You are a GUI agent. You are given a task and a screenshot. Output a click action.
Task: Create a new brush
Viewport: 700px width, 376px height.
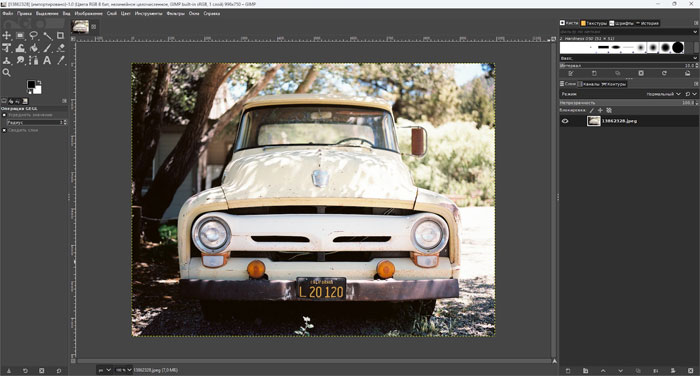(x=594, y=73)
